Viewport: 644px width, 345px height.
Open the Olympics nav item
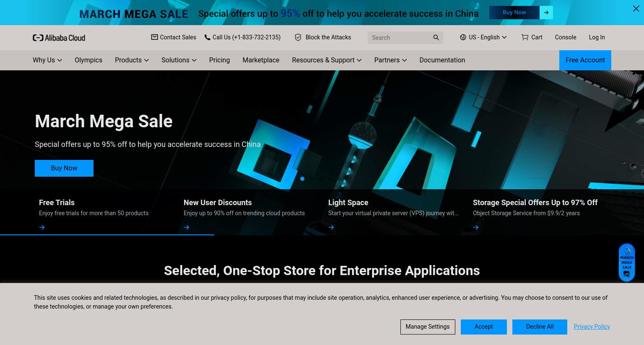(88, 60)
